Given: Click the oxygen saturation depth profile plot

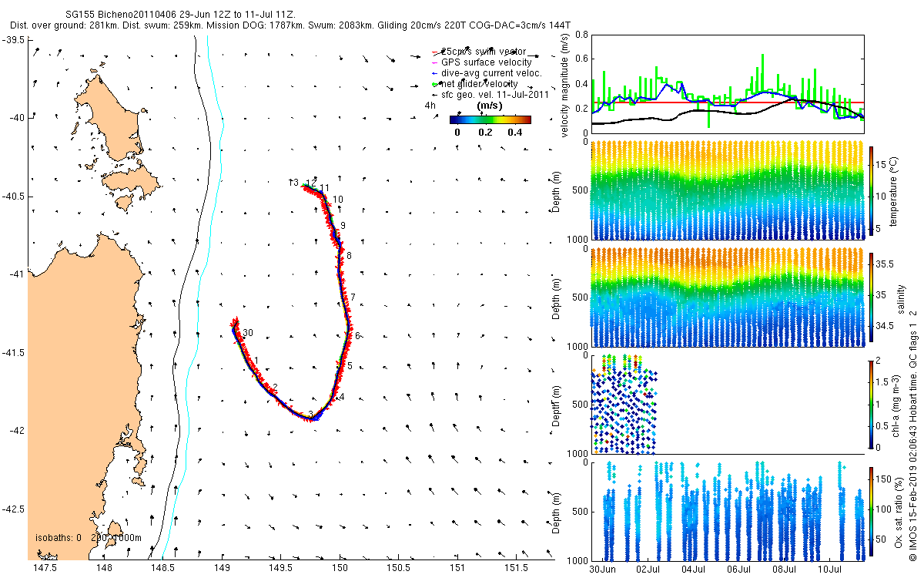Looking at the screenshot, I should pyautogui.click(x=727, y=510).
